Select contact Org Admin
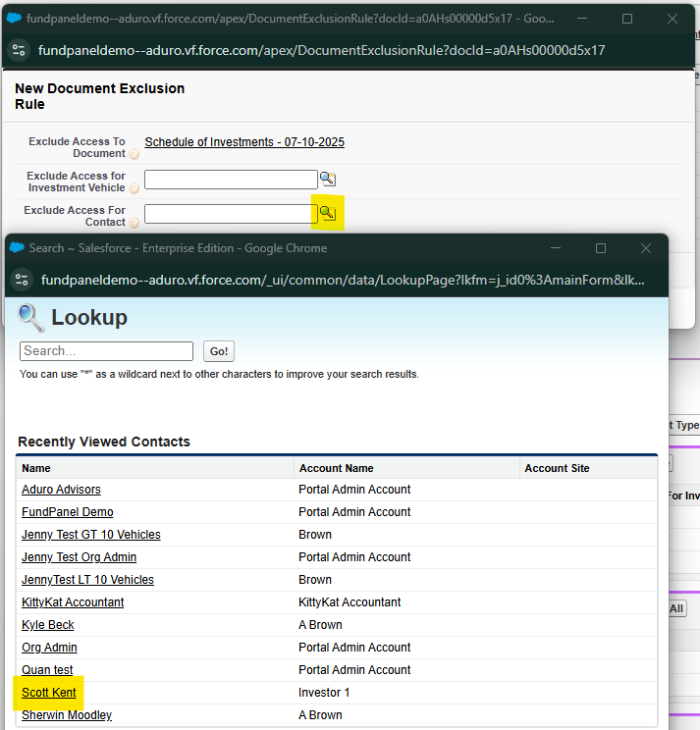This screenshot has height=730, width=700. pyautogui.click(x=49, y=648)
